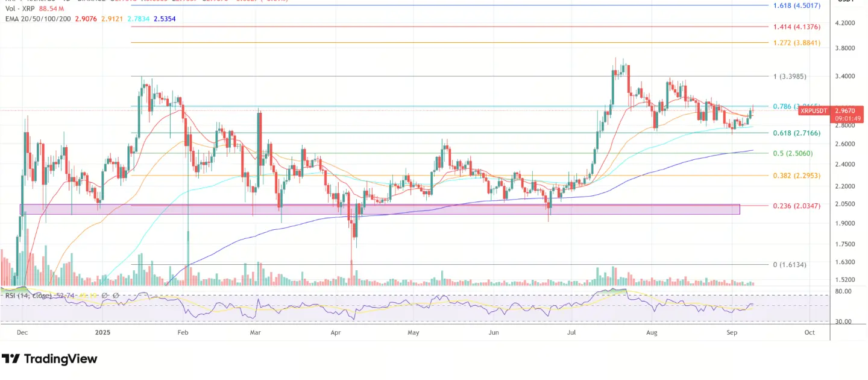Click the Oct label on time axis

pos(810,332)
